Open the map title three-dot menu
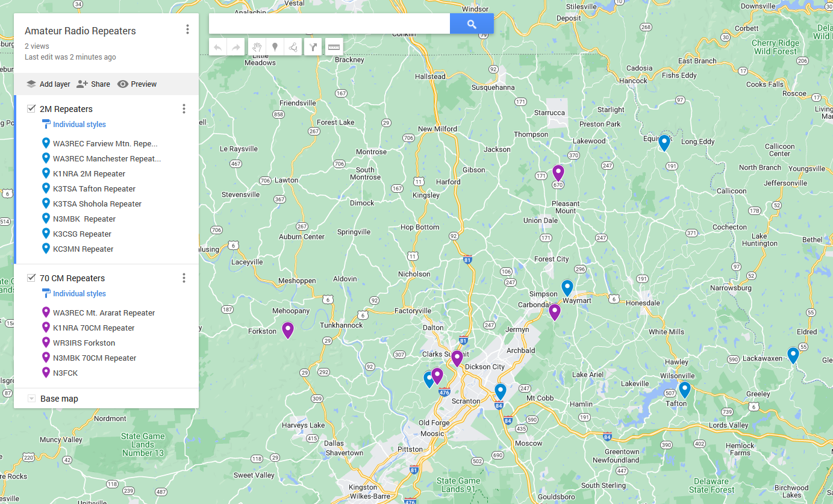Image resolution: width=833 pixels, height=504 pixels. tap(187, 30)
